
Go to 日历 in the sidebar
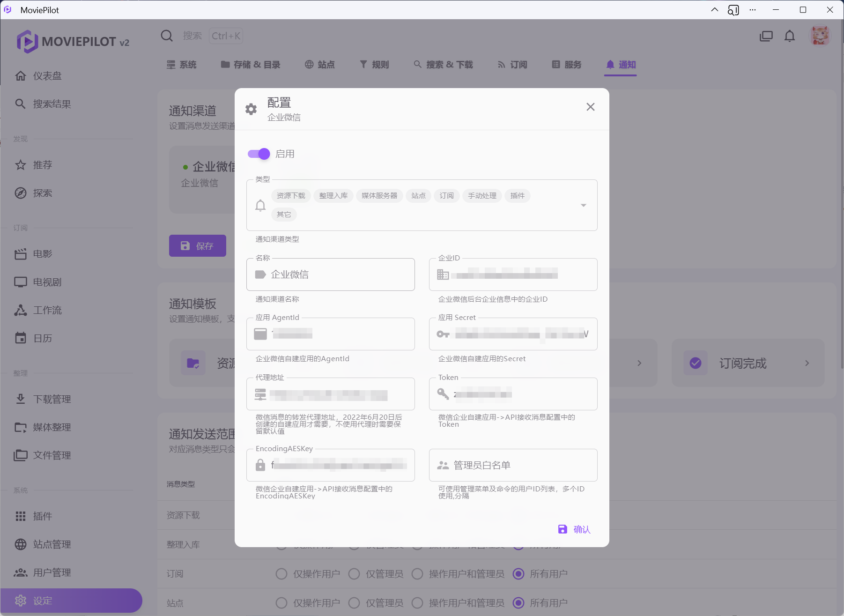42,338
